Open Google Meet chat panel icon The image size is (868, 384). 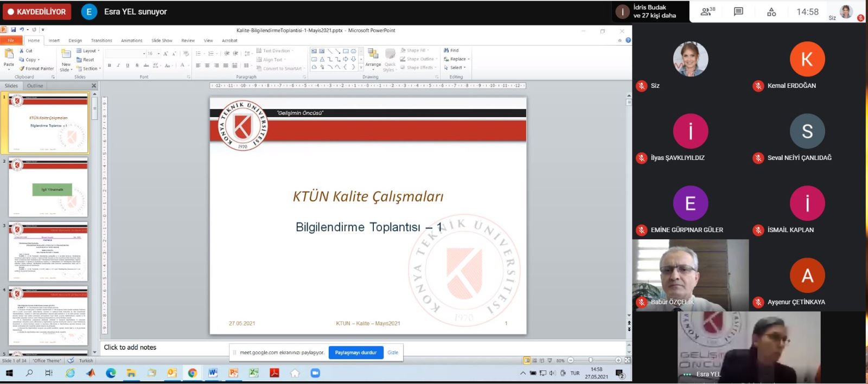click(x=738, y=12)
